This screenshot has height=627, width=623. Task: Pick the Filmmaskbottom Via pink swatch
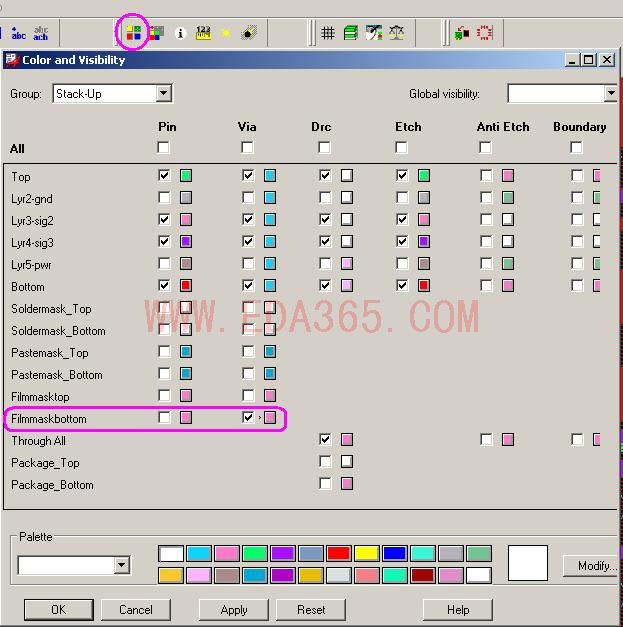[270, 417]
